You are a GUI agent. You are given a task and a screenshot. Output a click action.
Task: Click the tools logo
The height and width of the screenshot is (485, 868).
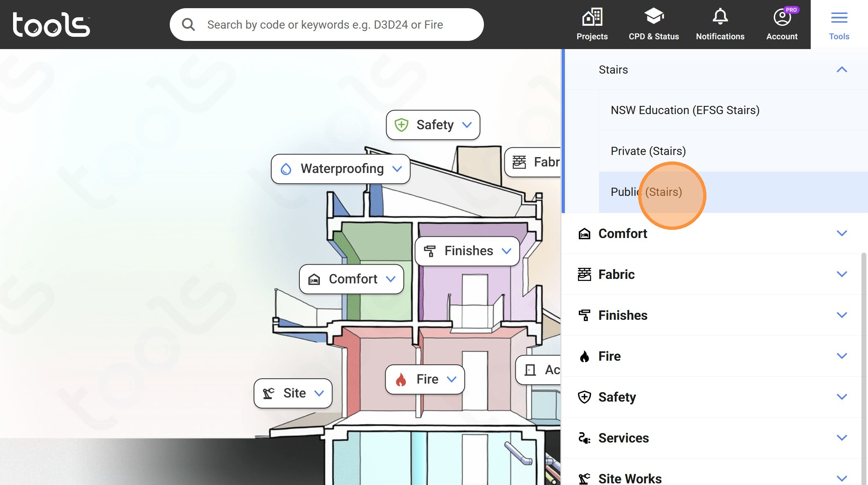coord(51,25)
